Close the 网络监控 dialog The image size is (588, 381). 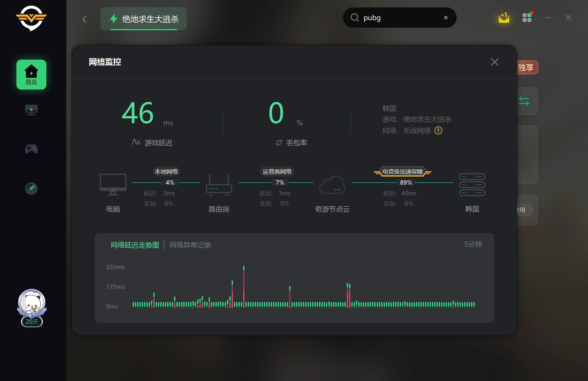coord(495,62)
